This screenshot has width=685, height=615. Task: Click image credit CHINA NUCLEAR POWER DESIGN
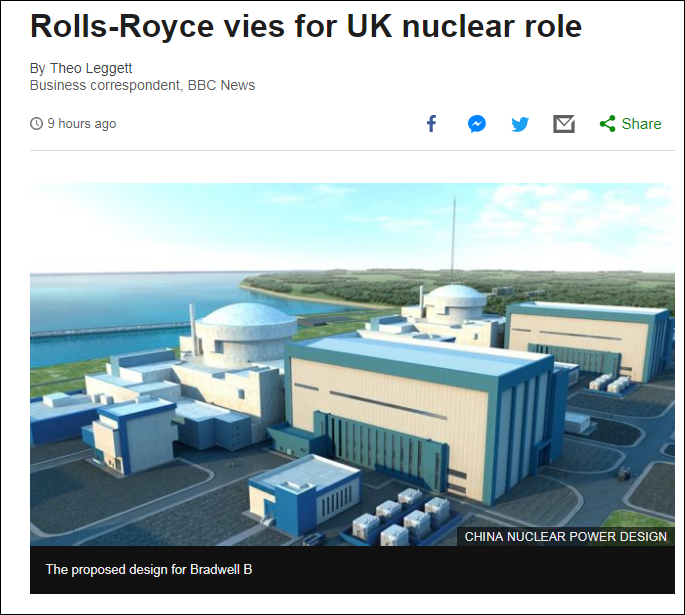tap(566, 536)
